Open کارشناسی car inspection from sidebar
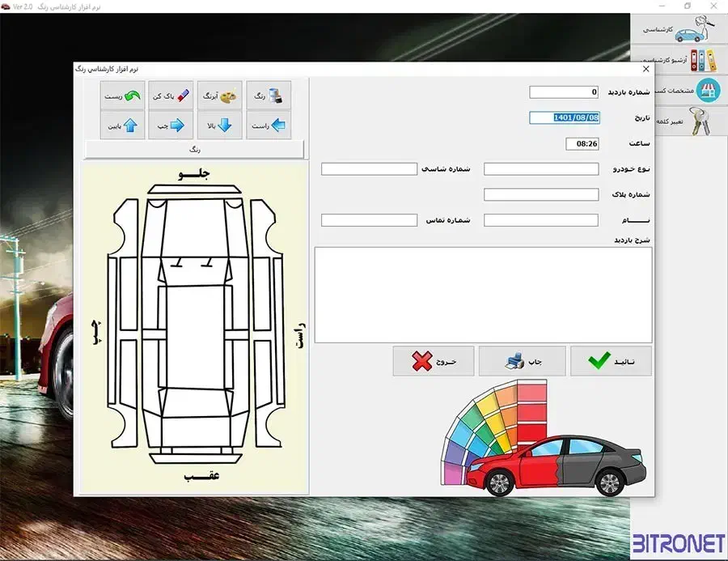Screen dimensions: 728x561 [679, 30]
